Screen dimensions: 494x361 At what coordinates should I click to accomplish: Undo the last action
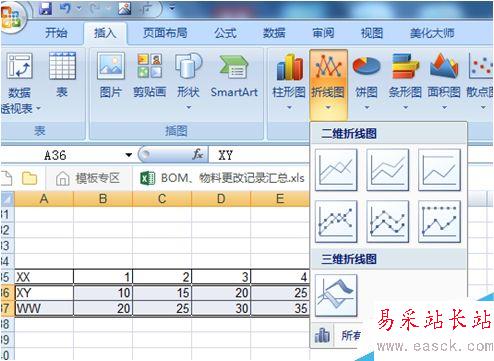click(x=66, y=9)
